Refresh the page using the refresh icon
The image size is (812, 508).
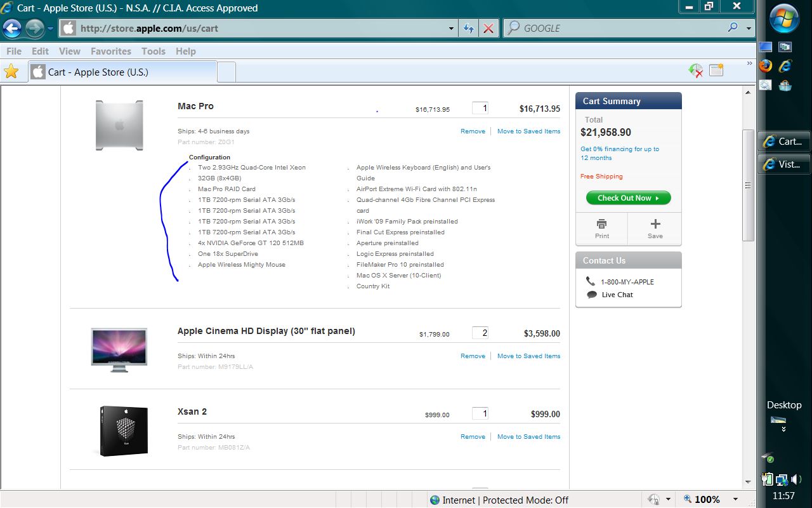pos(469,29)
